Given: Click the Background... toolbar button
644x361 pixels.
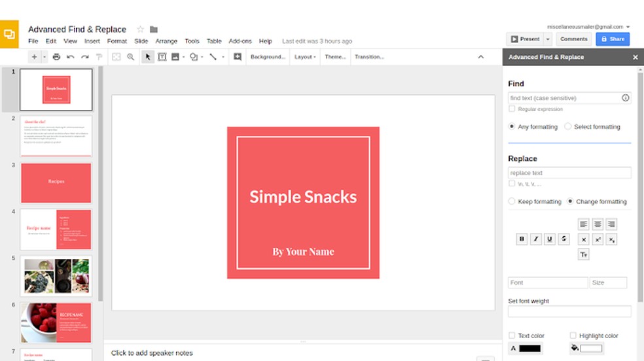Looking at the screenshot, I should coord(268,57).
